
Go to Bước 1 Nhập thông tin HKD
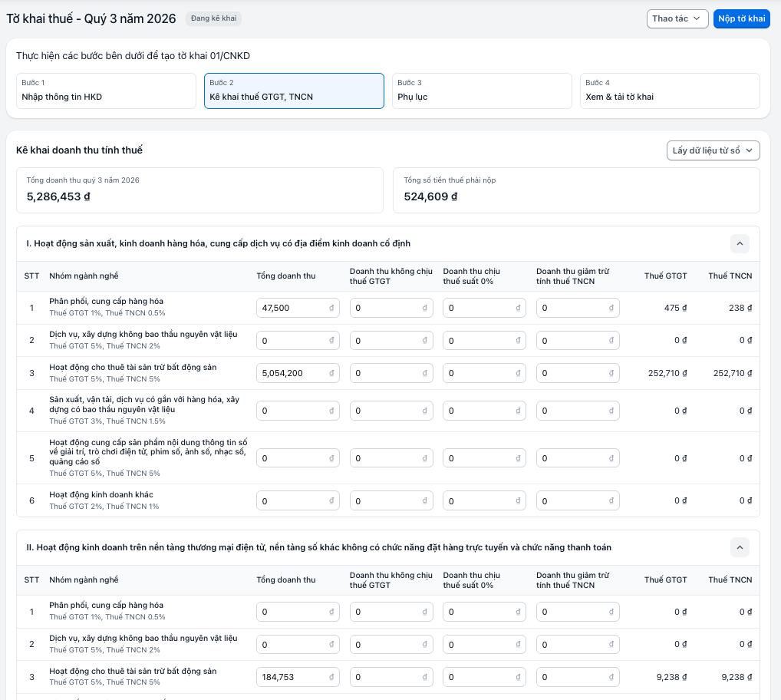[x=106, y=91]
